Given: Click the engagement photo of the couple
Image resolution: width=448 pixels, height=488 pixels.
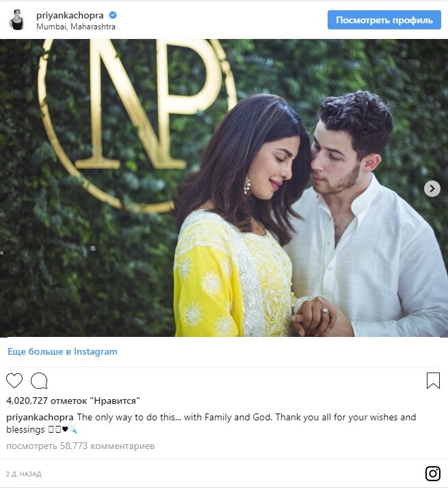Looking at the screenshot, I should point(224,188).
